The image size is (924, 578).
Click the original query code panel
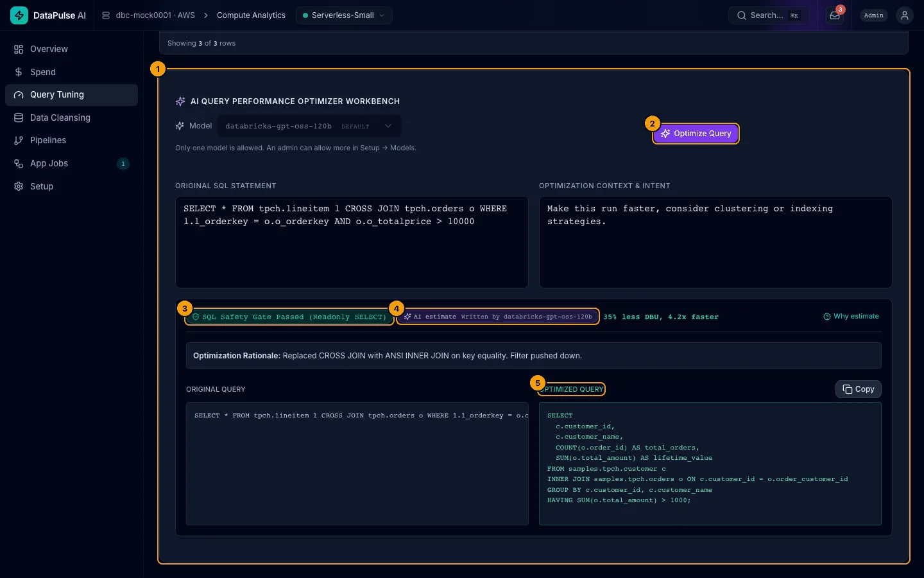pyautogui.click(x=357, y=464)
